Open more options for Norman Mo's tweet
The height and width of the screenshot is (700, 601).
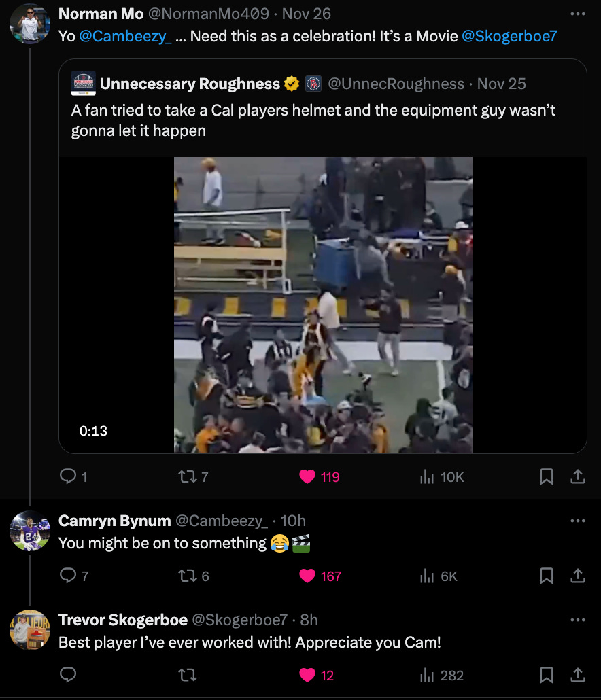578,14
